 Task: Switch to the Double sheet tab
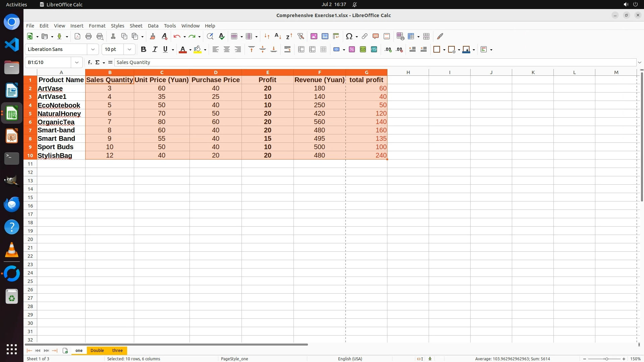(x=97, y=350)
